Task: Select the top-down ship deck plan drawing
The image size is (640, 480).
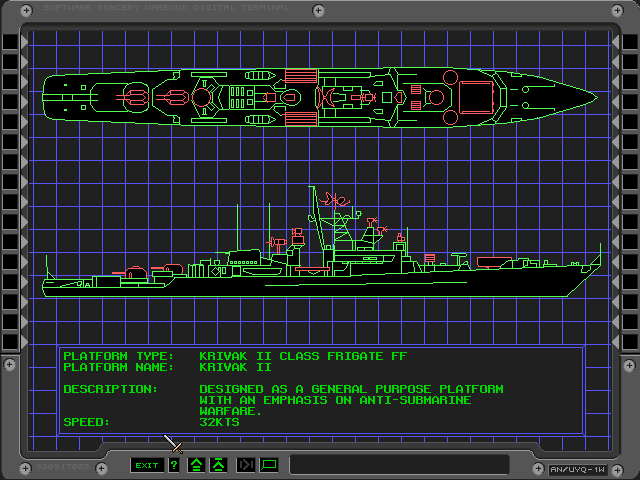Action: (320, 97)
